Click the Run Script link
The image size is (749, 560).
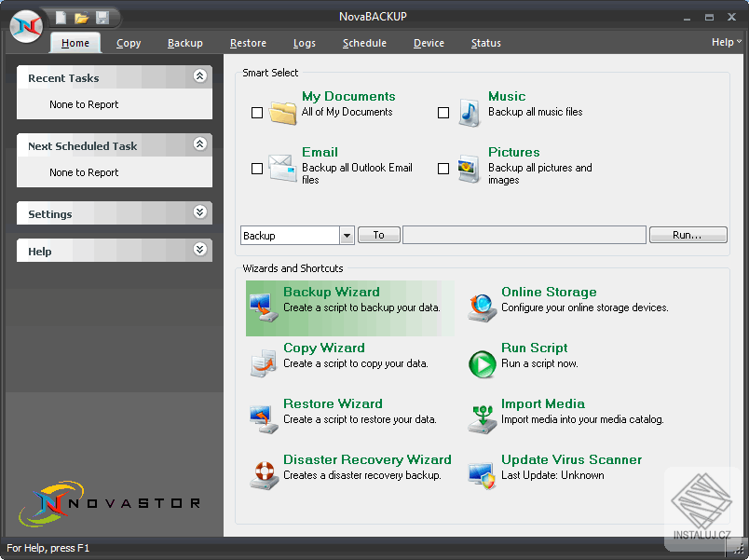tap(534, 348)
